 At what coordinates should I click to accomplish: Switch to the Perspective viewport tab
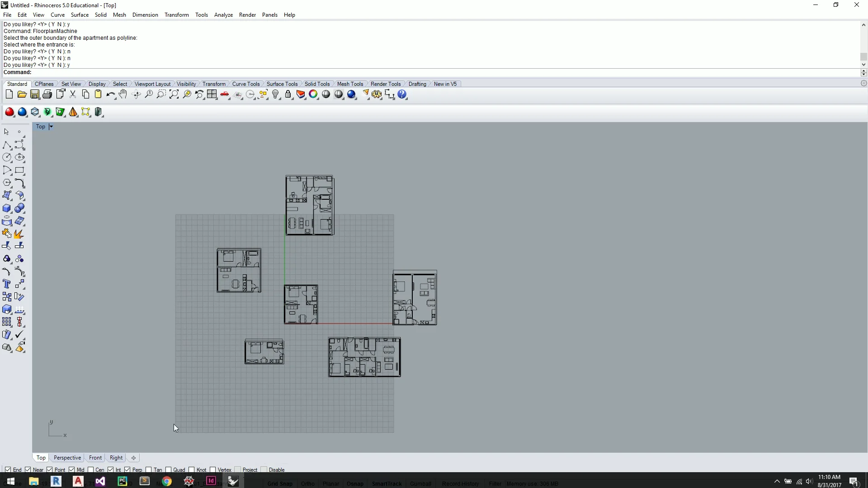[67, 458]
